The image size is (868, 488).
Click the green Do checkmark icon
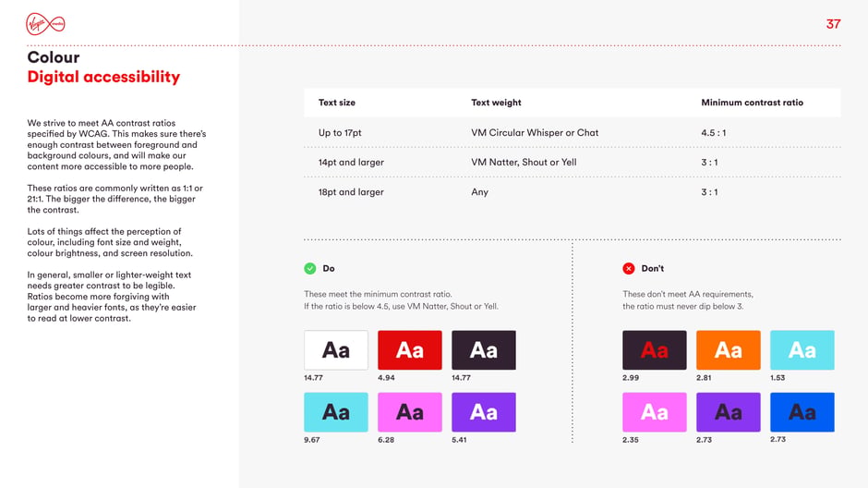coord(310,269)
